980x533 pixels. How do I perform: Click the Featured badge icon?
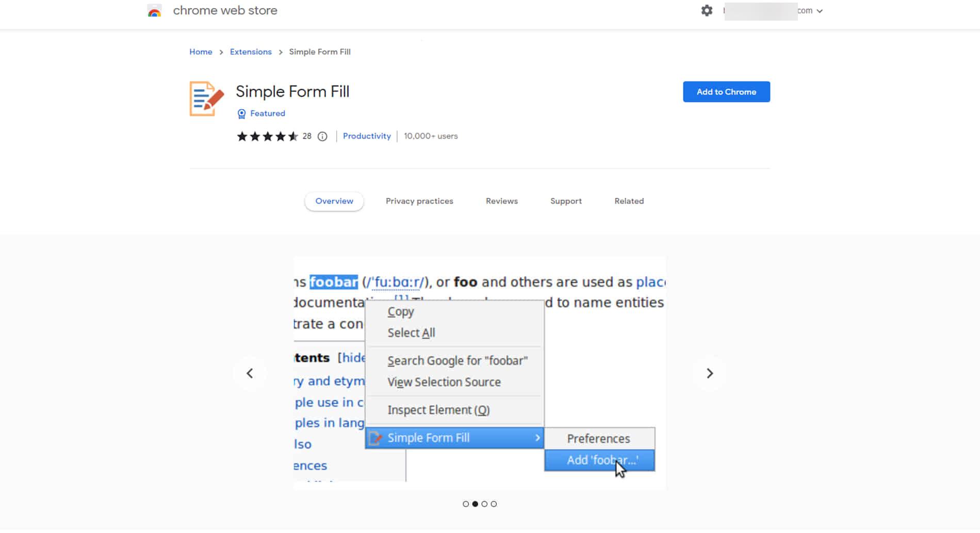click(x=241, y=113)
